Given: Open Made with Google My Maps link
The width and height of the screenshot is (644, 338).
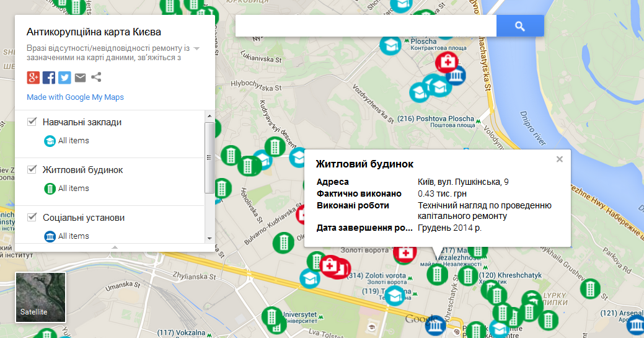Looking at the screenshot, I should 75,97.
